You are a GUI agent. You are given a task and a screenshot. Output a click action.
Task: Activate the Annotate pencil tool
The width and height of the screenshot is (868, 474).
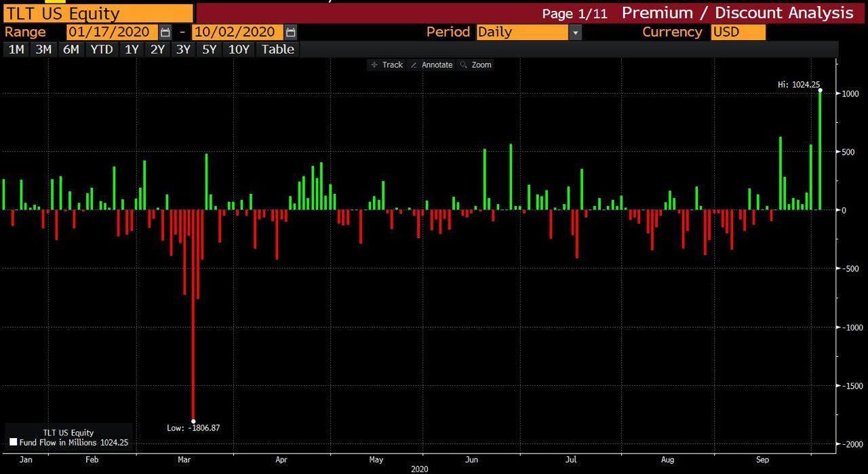(x=433, y=65)
